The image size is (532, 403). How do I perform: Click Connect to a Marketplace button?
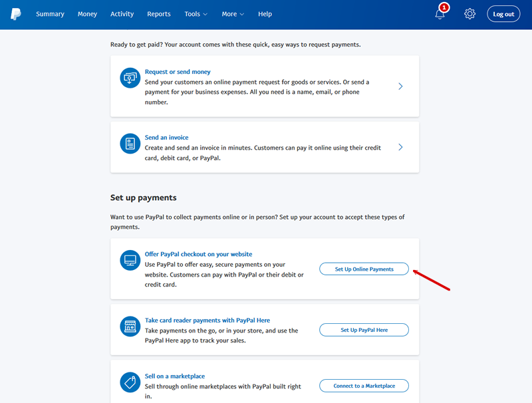coord(364,386)
